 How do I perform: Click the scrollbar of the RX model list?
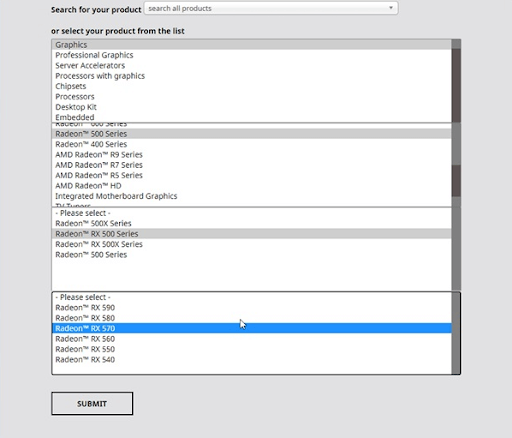456,333
